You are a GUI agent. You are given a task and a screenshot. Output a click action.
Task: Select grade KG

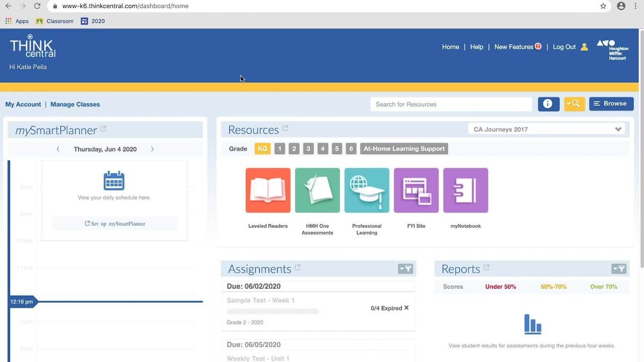point(263,149)
